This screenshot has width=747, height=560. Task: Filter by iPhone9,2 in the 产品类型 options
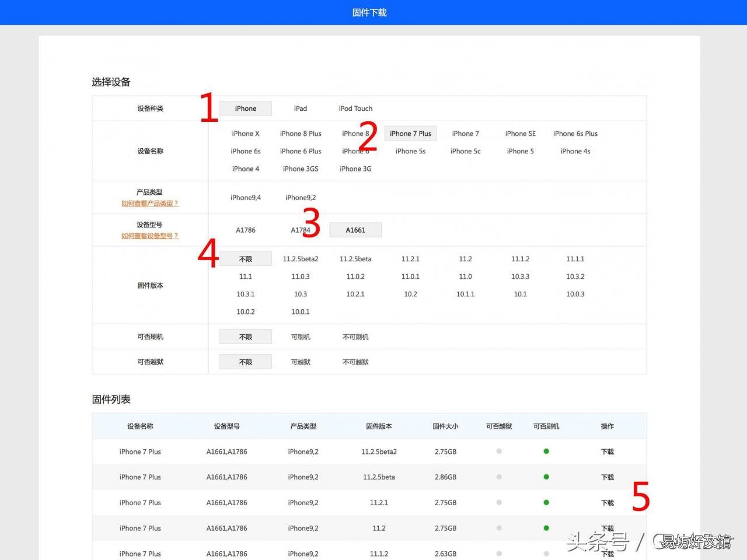click(301, 198)
